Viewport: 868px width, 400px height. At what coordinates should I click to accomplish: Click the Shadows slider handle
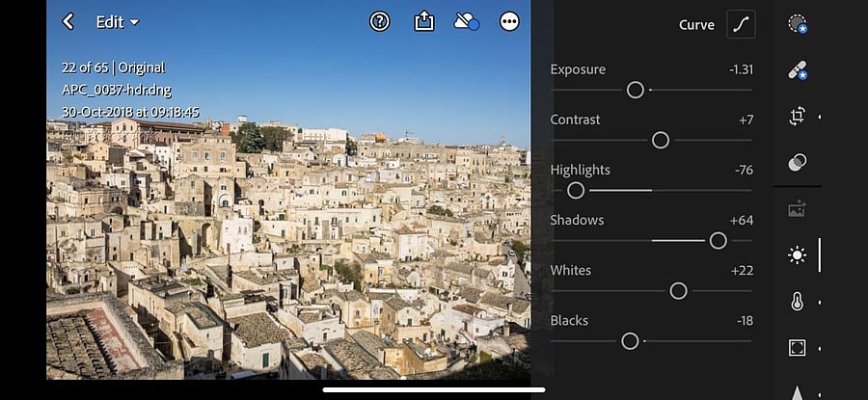[x=718, y=241]
